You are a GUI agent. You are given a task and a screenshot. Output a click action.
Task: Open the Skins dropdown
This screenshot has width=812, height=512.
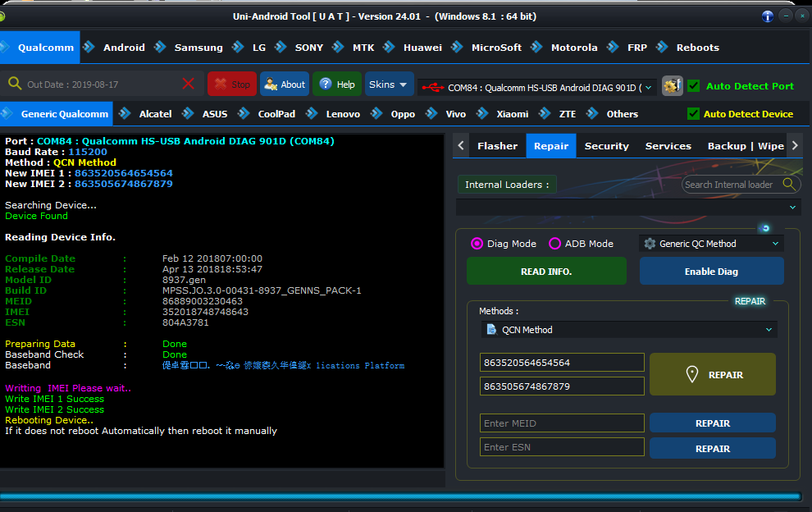[389, 84]
